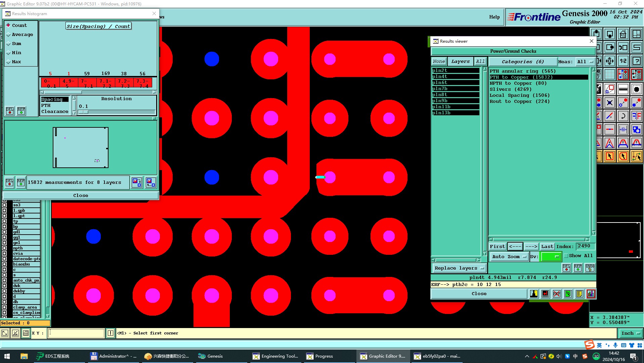Screen dimensions: 644x363
Task: Select the Average radio option
Action: tap(19, 34)
